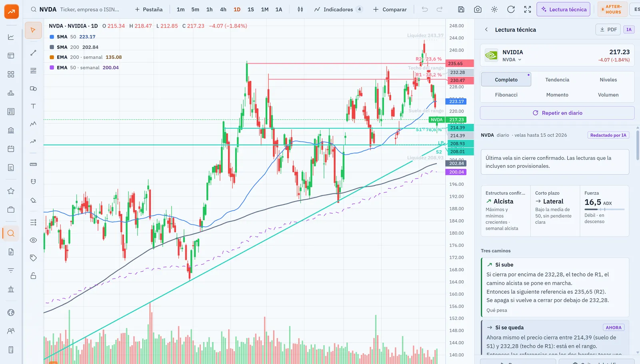640x364 pixels.
Task: Click the undo arrow
Action: (425, 9)
